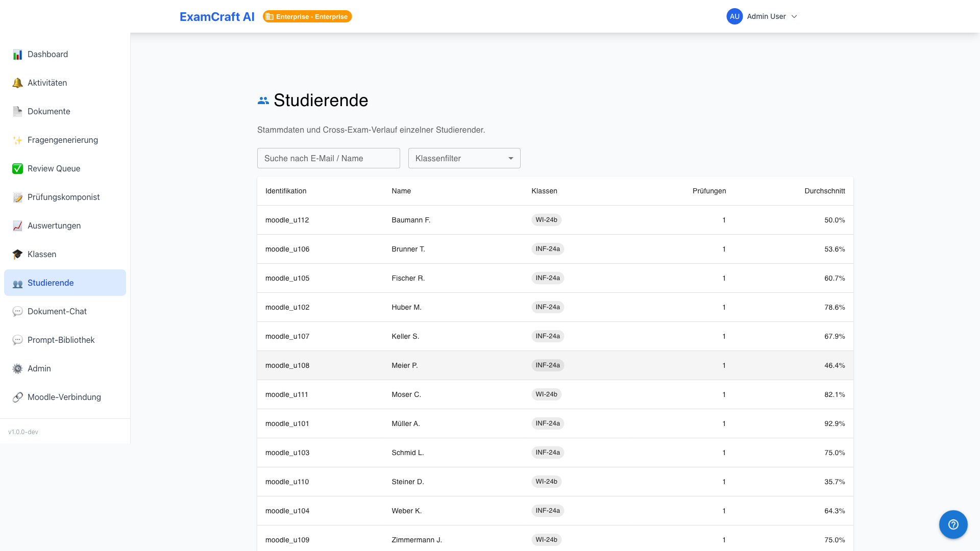The width and height of the screenshot is (980, 551).
Task: Click the Enterprise badge building icon
Action: pyautogui.click(x=269, y=17)
